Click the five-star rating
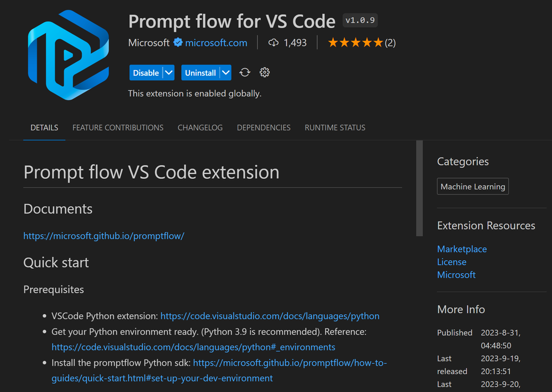 tap(355, 43)
